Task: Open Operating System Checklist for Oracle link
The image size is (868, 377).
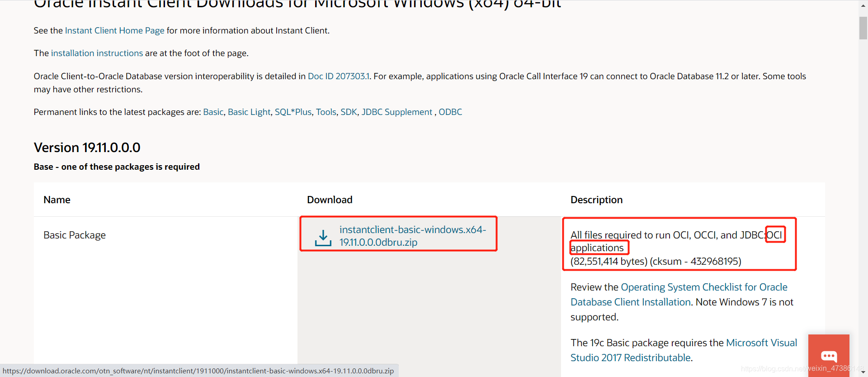Action: [x=679, y=295]
